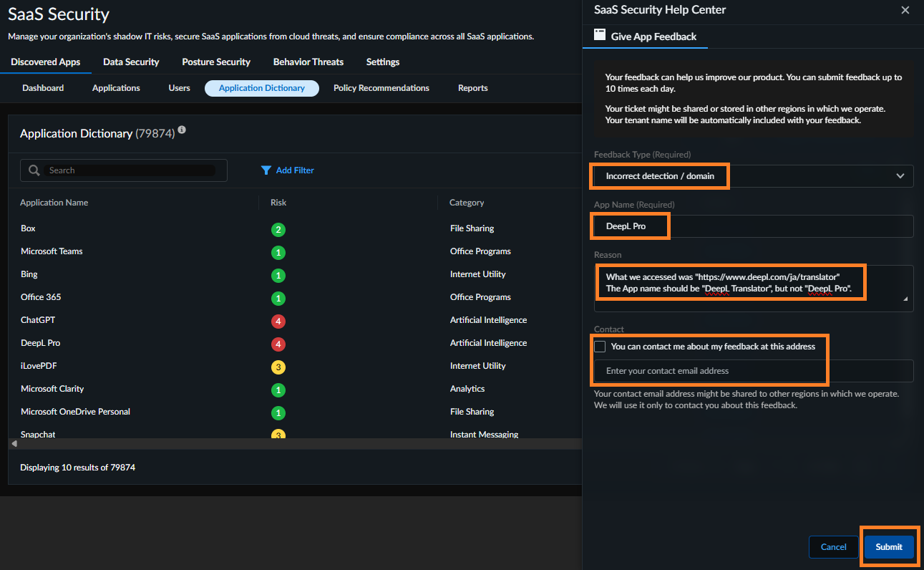This screenshot has width=924, height=570.
Task: Cancel the feedback form
Action: (x=834, y=547)
